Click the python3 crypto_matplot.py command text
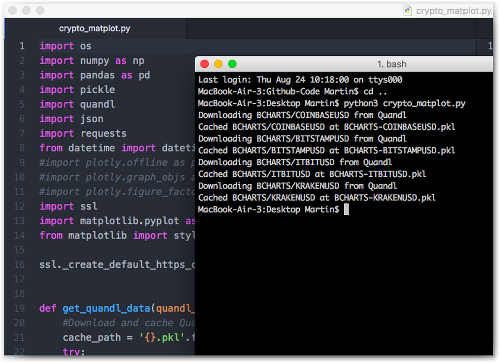 [x=405, y=103]
